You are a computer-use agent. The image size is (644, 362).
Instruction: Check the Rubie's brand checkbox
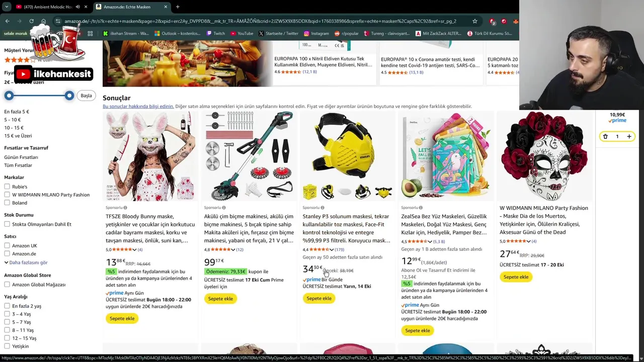click(x=7, y=187)
